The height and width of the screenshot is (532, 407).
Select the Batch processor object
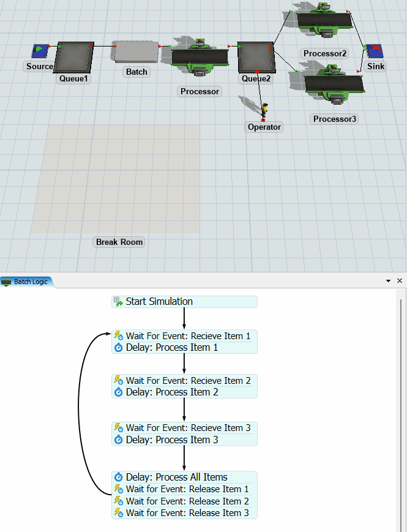[x=136, y=53]
